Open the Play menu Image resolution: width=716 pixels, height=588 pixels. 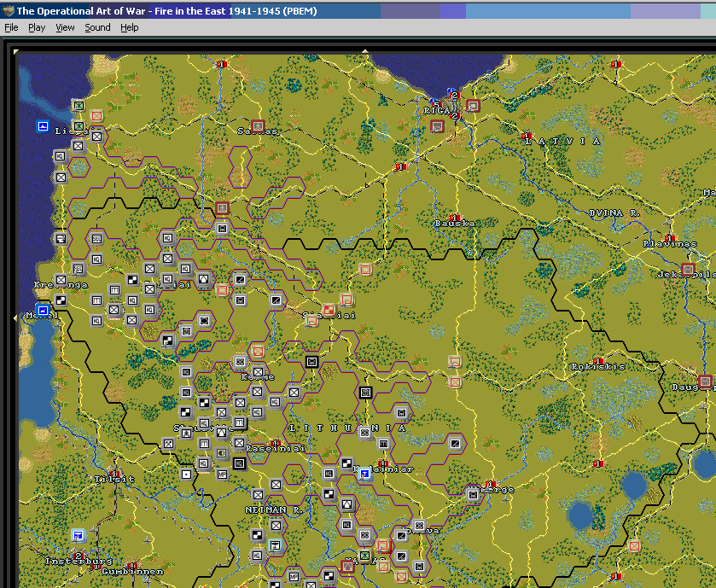pyautogui.click(x=37, y=28)
